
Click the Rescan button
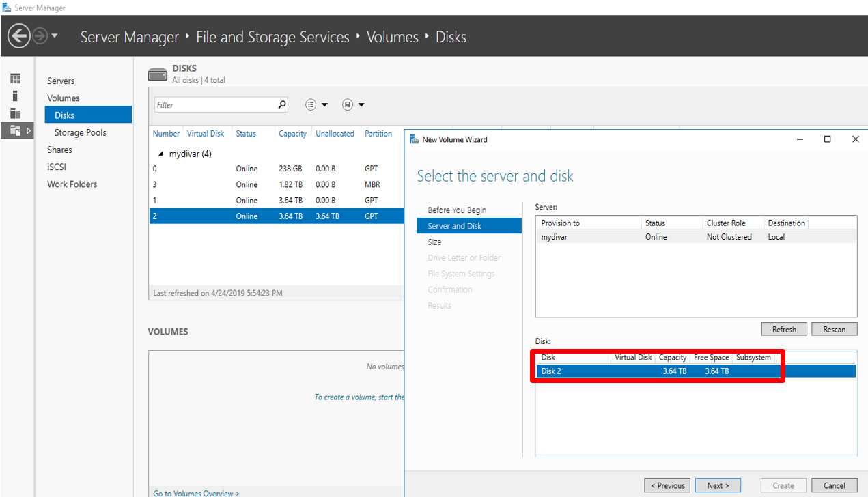tap(834, 329)
